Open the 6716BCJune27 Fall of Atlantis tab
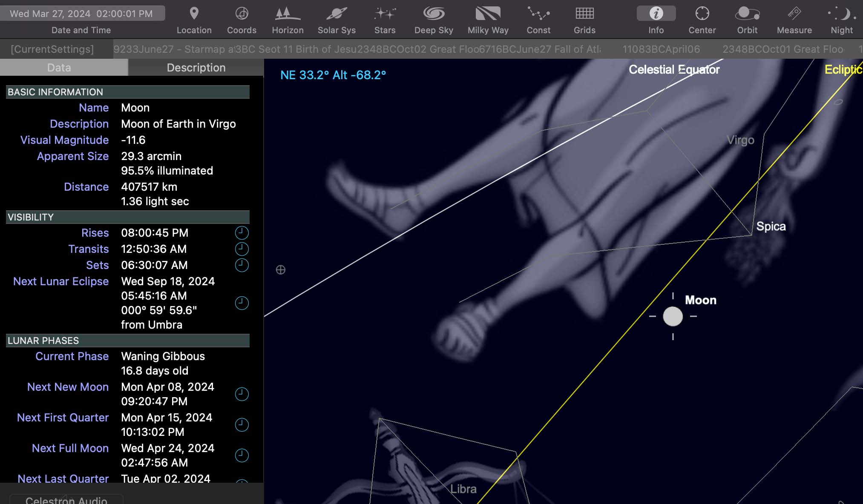Screen dimensions: 863x504 pyautogui.click(x=540, y=49)
